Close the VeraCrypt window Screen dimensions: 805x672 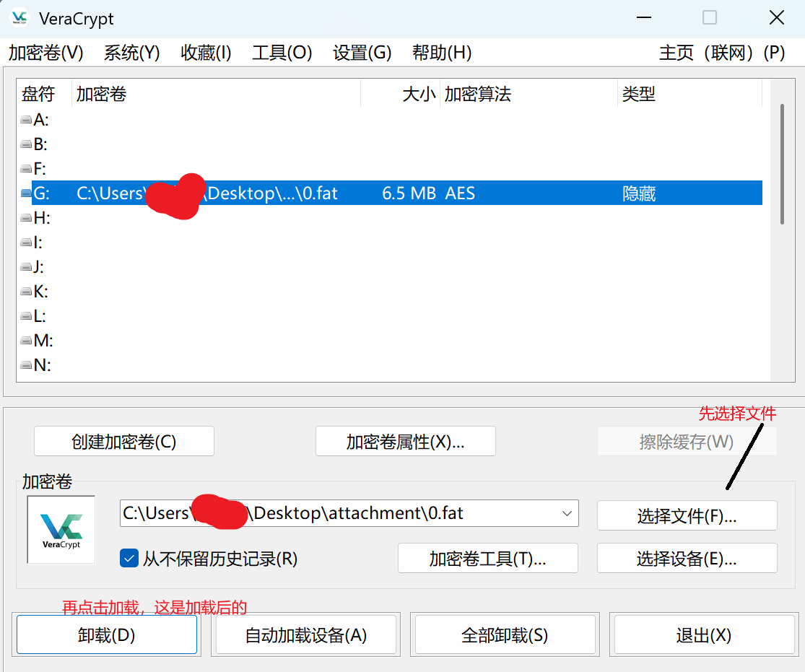pyautogui.click(x=776, y=18)
